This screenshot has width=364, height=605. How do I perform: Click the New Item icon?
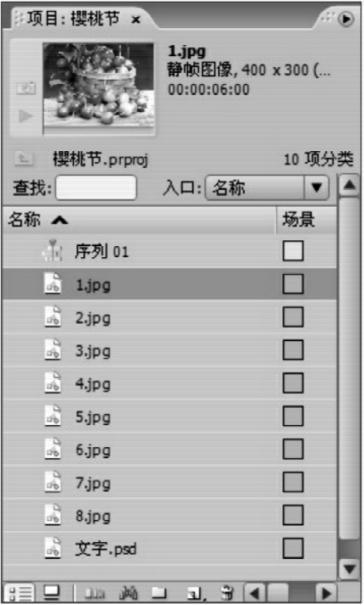coord(196,593)
